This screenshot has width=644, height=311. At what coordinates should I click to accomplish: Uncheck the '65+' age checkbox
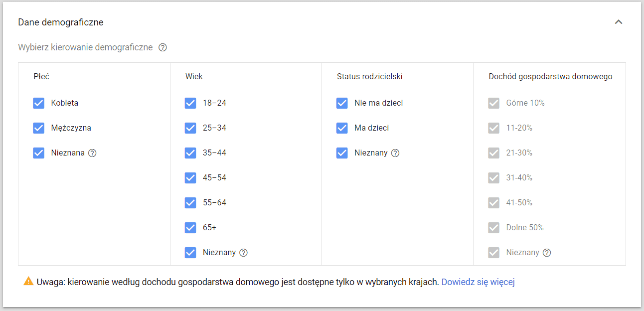[190, 228]
